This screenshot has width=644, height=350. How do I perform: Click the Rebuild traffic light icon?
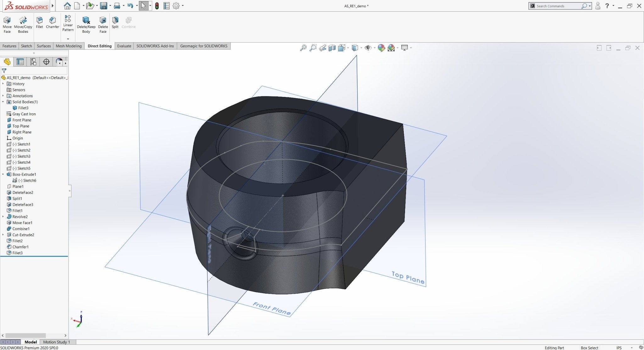[x=157, y=6]
